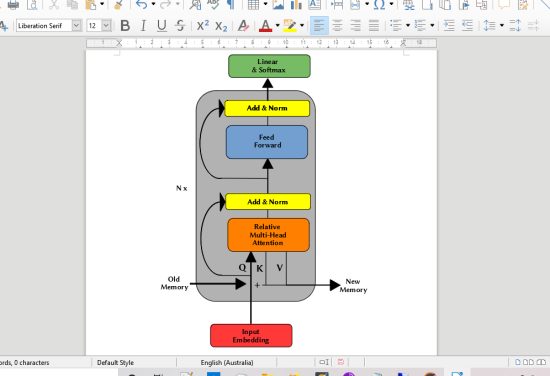Click English (Australia) language in status bar
The height and width of the screenshot is (376, 550).
coord(227,362)
